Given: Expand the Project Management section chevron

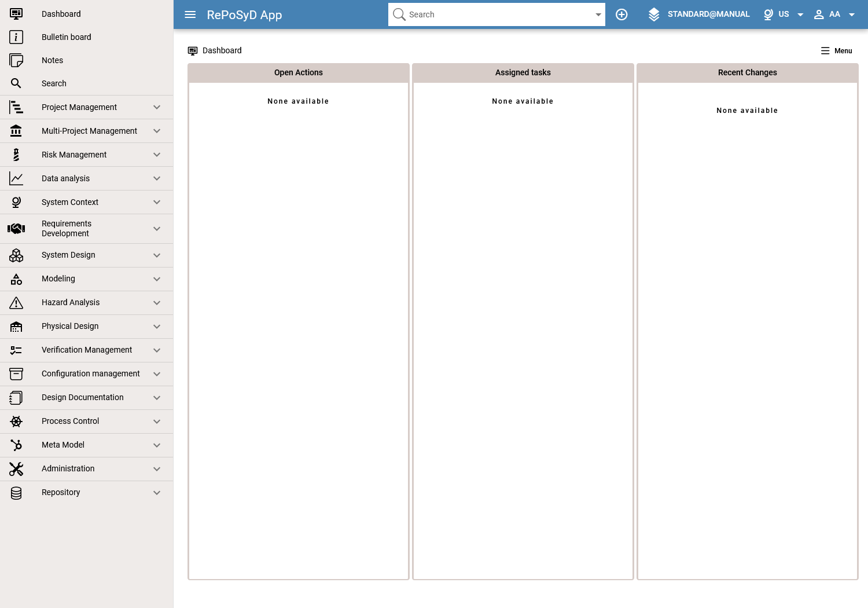Looking at the screenshot, I should point(157,107).
